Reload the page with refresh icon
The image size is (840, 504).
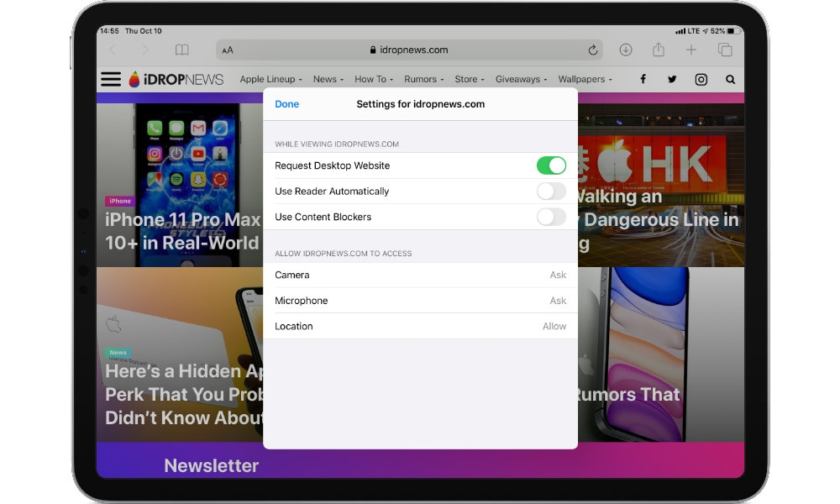[x=592, y=50]
